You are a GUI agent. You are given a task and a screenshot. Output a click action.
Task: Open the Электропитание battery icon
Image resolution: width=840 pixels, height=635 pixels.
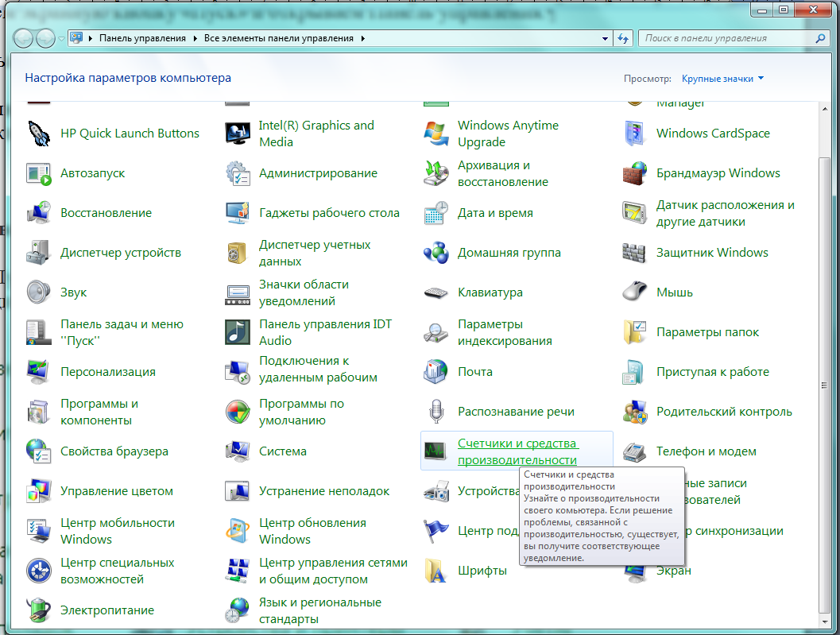(38, 610)
